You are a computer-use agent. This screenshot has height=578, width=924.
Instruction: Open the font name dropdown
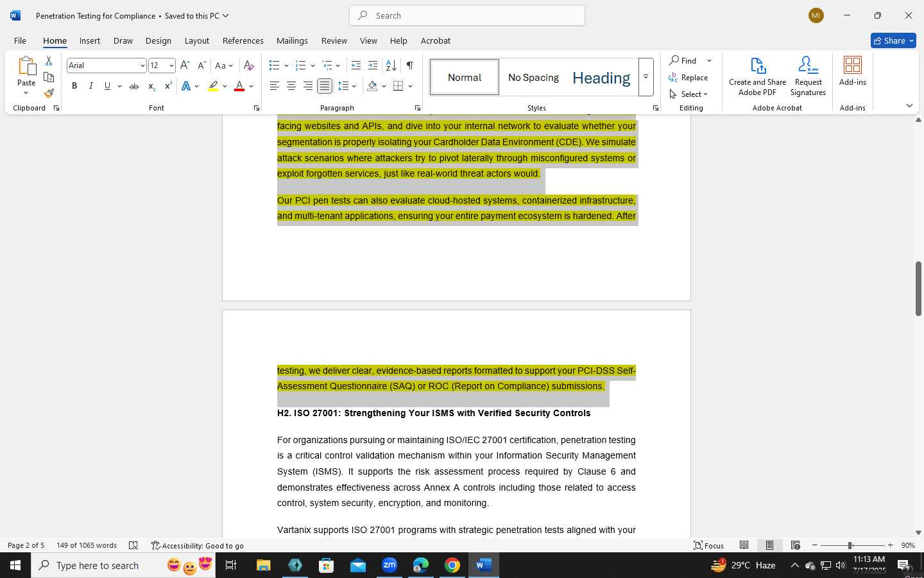(x=142, y=66)
